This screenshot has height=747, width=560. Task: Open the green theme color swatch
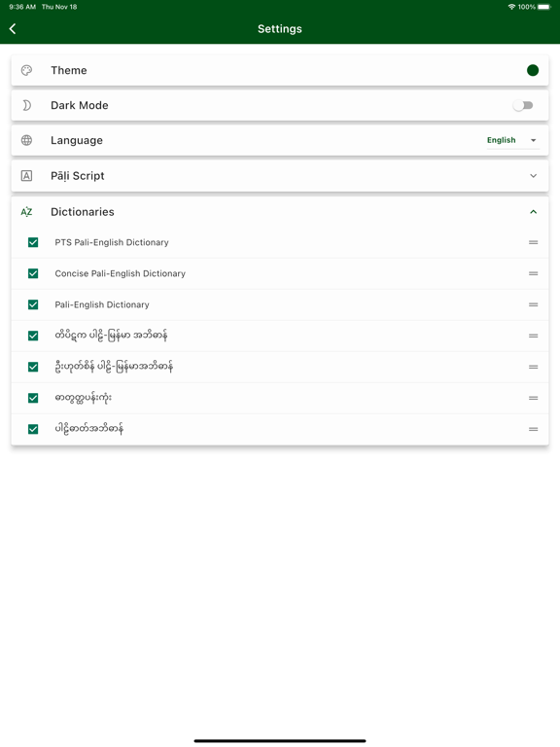[533, 70]
